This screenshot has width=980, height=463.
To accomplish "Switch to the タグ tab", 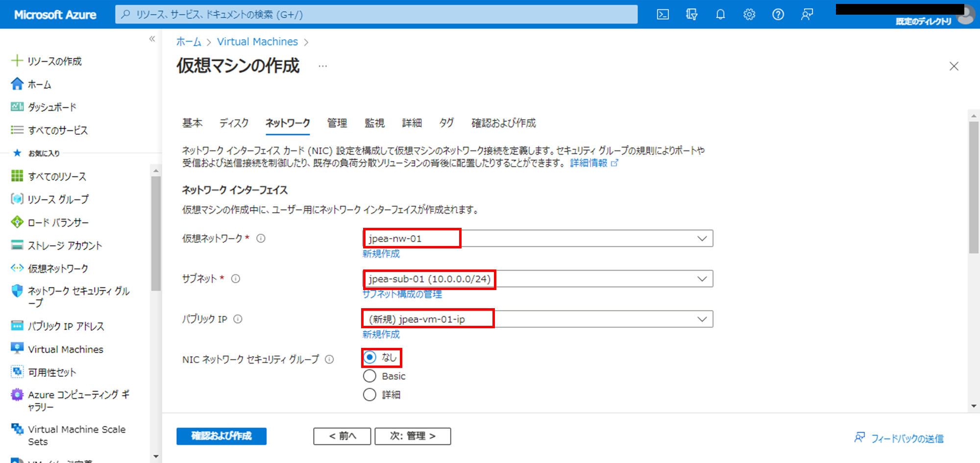I will 446,123.
